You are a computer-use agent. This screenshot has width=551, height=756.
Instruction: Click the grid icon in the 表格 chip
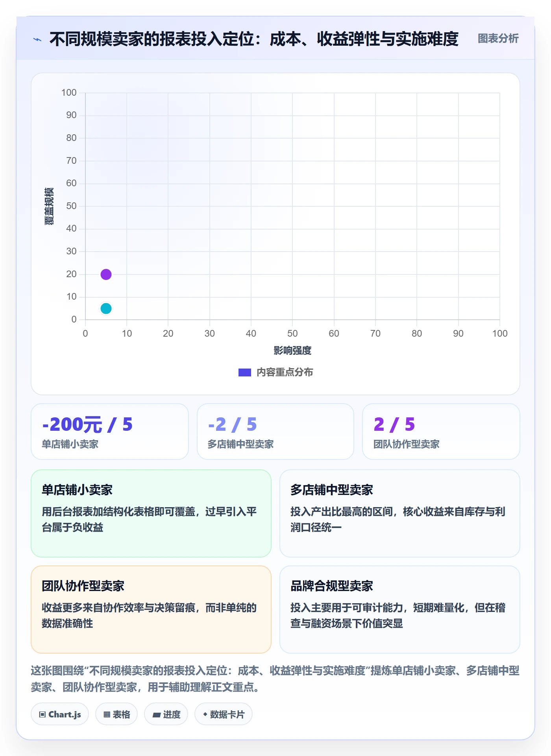click(x=107, y=714)
